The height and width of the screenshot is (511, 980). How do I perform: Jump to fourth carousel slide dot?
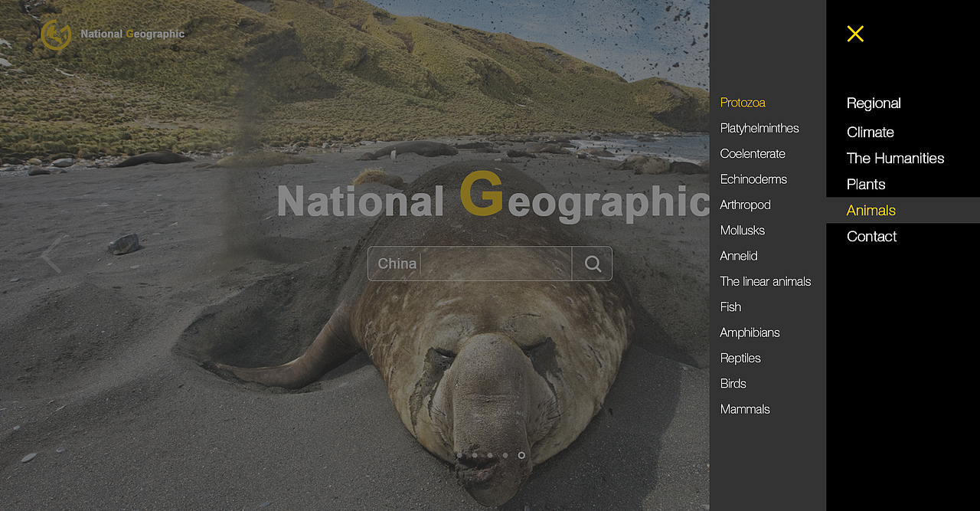pos(505,455)
